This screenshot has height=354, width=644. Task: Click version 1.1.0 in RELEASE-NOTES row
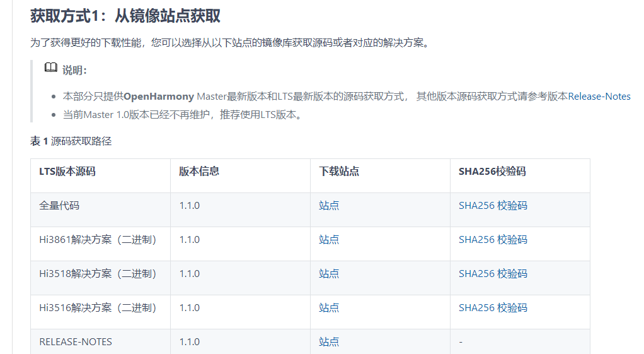(189, 342)
